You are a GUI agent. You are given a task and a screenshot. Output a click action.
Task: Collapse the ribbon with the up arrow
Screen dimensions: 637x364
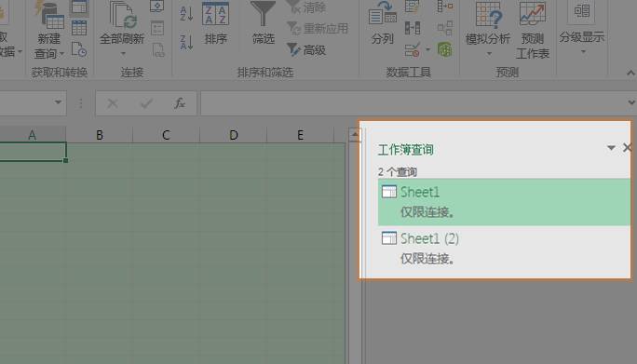pos(630,74)
